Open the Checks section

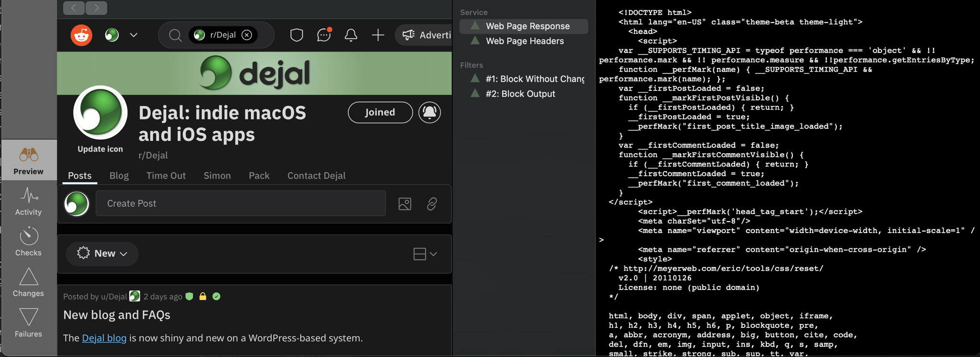pos(28,242)
